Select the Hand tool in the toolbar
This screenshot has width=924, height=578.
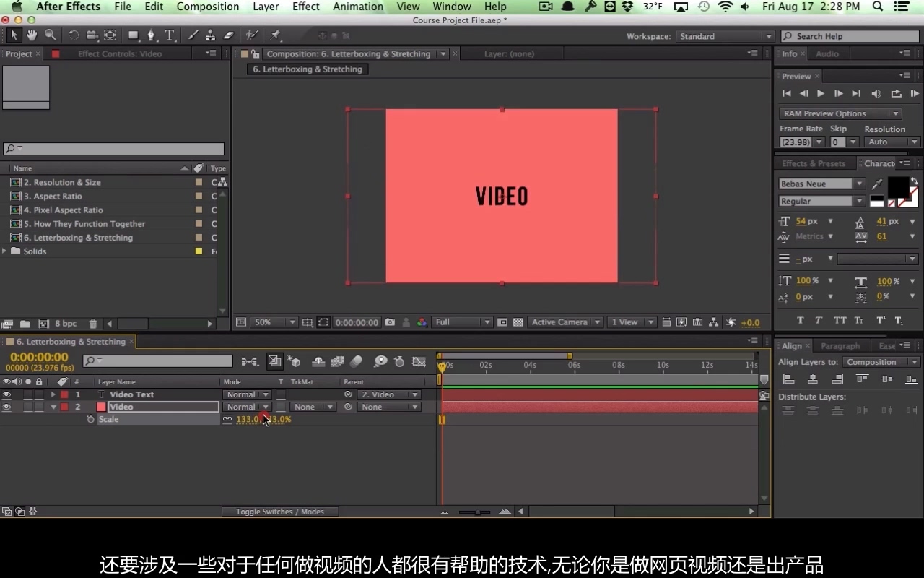[x=32, y=35]
